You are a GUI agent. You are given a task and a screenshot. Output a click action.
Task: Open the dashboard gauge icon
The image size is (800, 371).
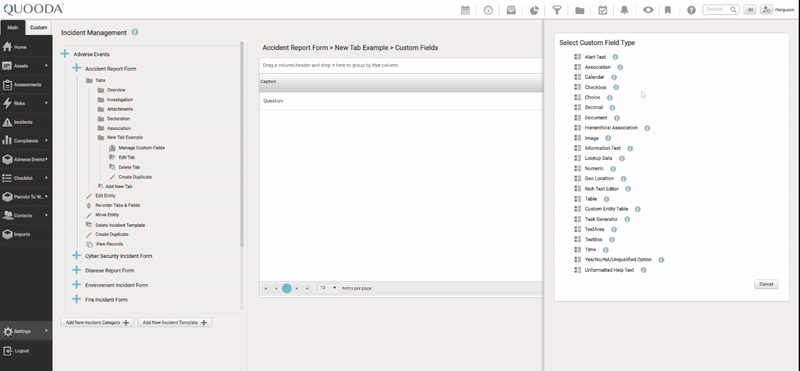[488, 10]
